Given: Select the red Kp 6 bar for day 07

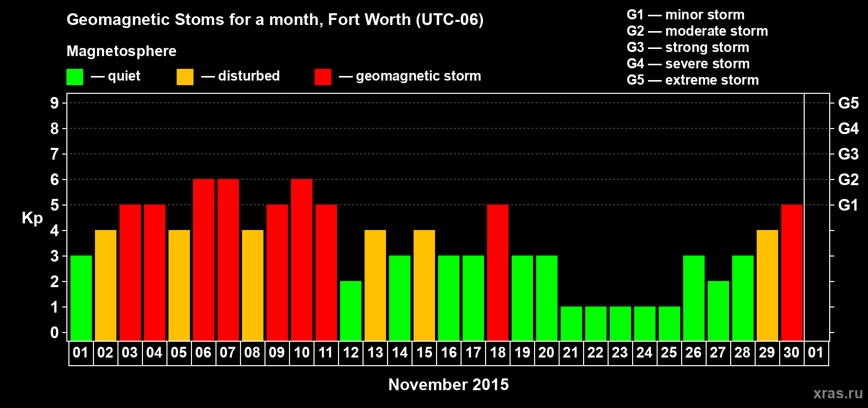Looking at the screenshot, I should (x=228, y=260).
